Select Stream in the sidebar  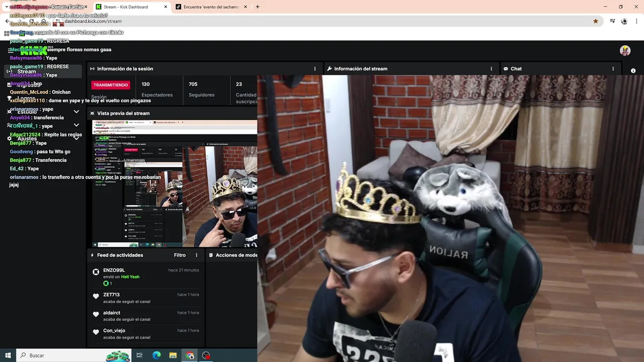coord(43,71)
